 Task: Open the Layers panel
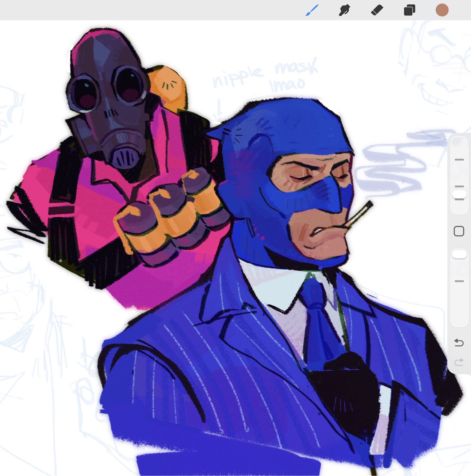coord(409,10)
